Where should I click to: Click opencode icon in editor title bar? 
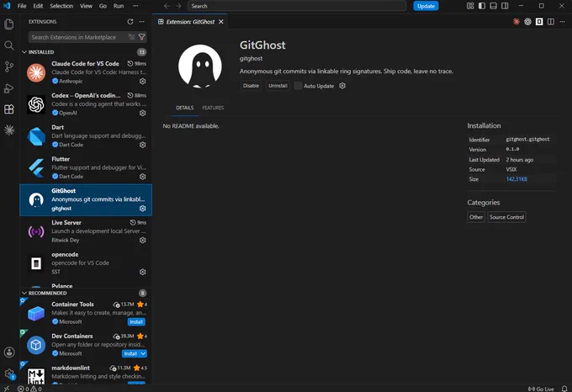pos(539,22)
